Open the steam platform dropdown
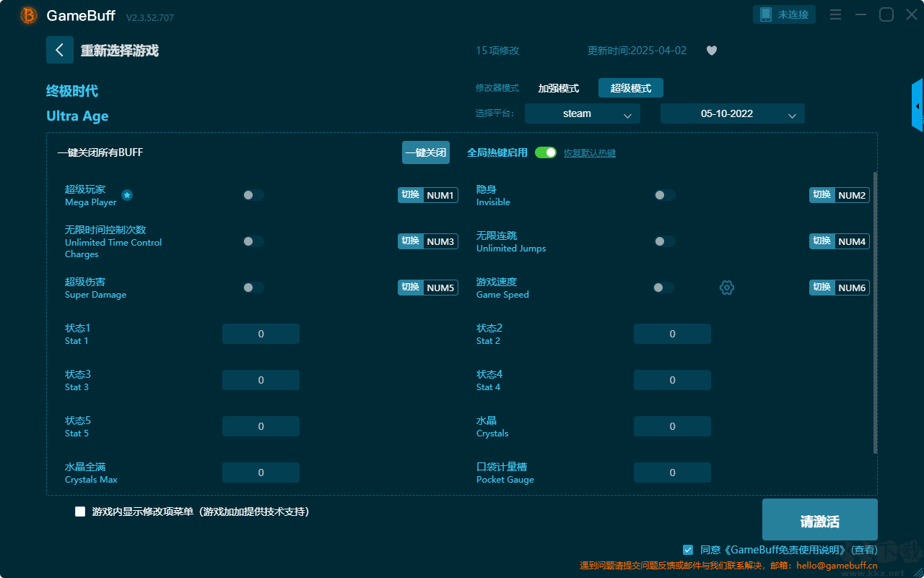Image resolution: width=924 pixels, height=578 pixels. tap(583, 113)
